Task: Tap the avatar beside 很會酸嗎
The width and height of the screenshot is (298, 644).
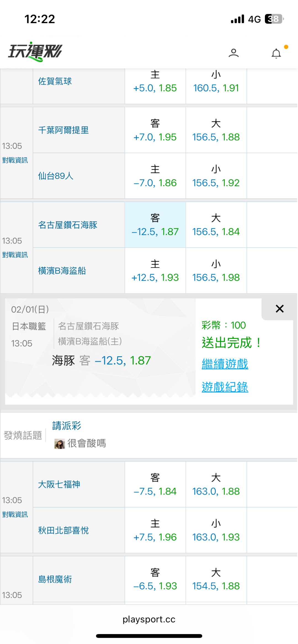Action: point(59,444)
